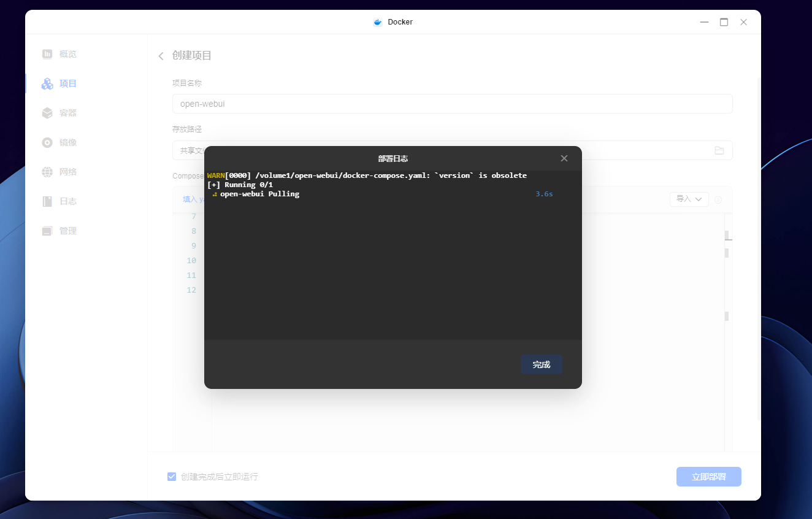Viewport: 812px width, 519px height.
Task: Switch to the 网络 menu item
Action: [68, 172]
